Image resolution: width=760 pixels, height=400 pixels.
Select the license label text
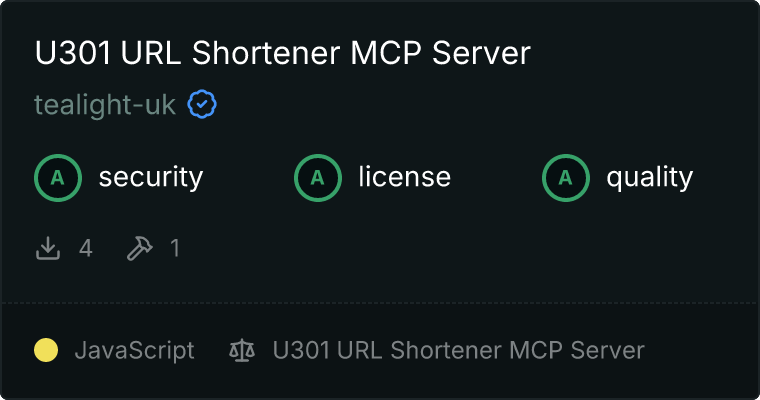click(x=405, y=177)
